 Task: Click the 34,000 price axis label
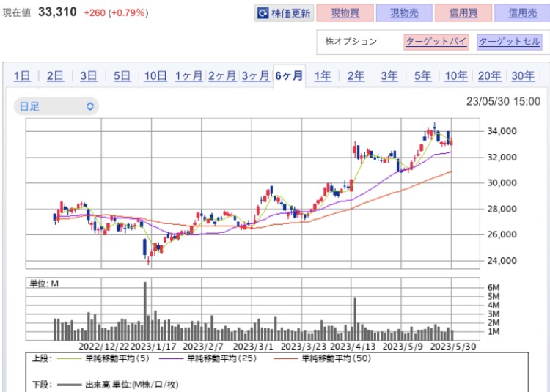[502, 131]
